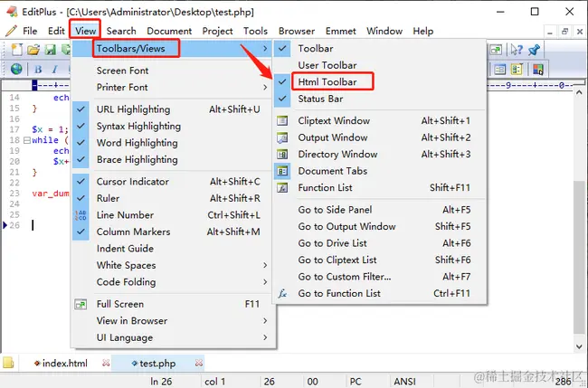This screenshot has width=588, height=388.
Task: Collapse the while block fold marker at line 18
Action: point(27,140)
